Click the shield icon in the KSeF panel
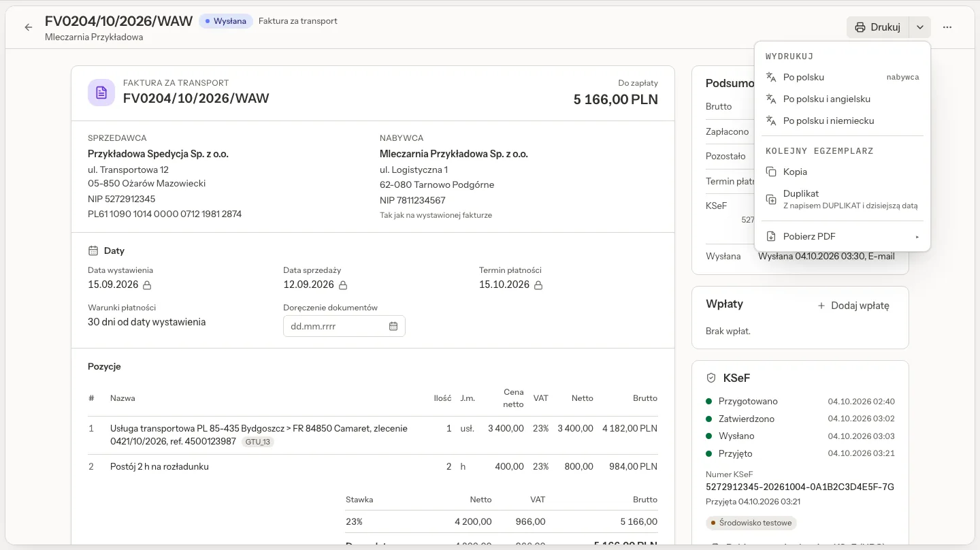Image resolution: width=980 pixels, height=550 pixels. 712,378
